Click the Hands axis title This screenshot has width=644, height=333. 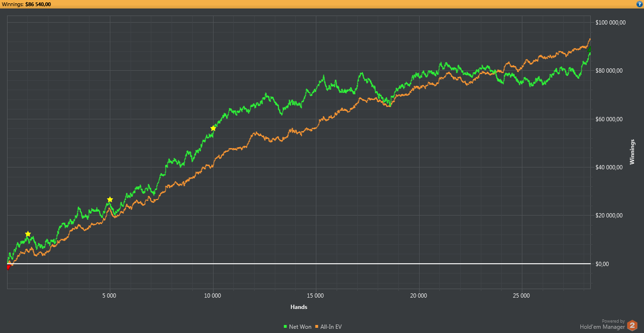tap(299, 307)
